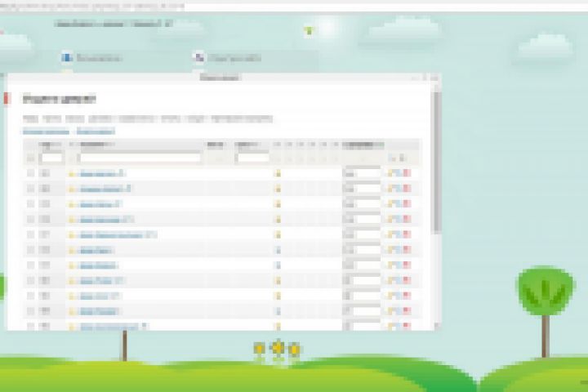
Task: Click the red delete icon in second row
Action: click(407, 189)
